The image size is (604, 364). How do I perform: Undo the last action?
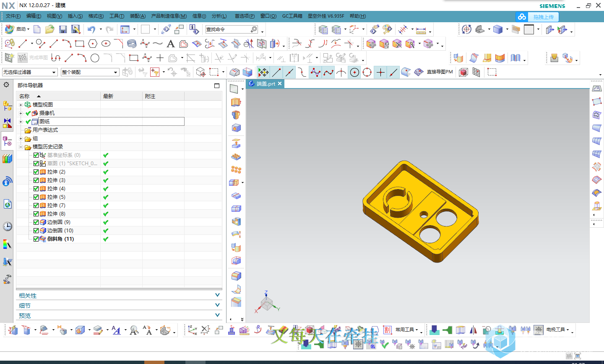pos(91,29)
